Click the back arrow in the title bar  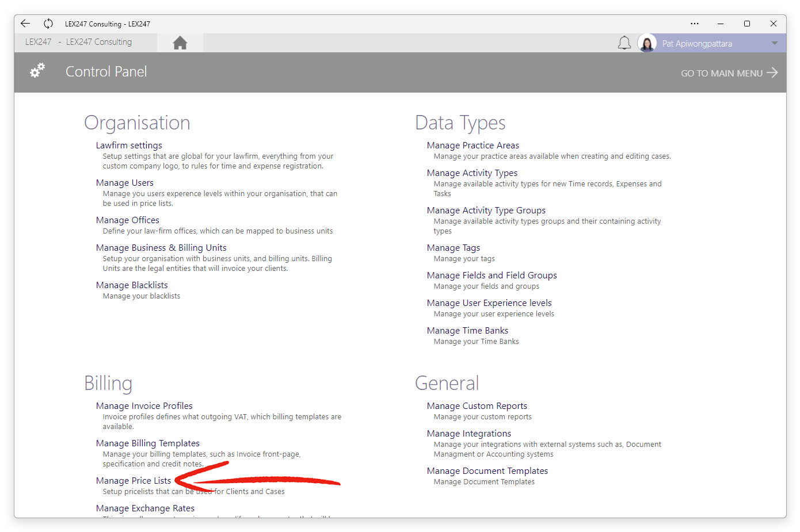pos(25,24)
